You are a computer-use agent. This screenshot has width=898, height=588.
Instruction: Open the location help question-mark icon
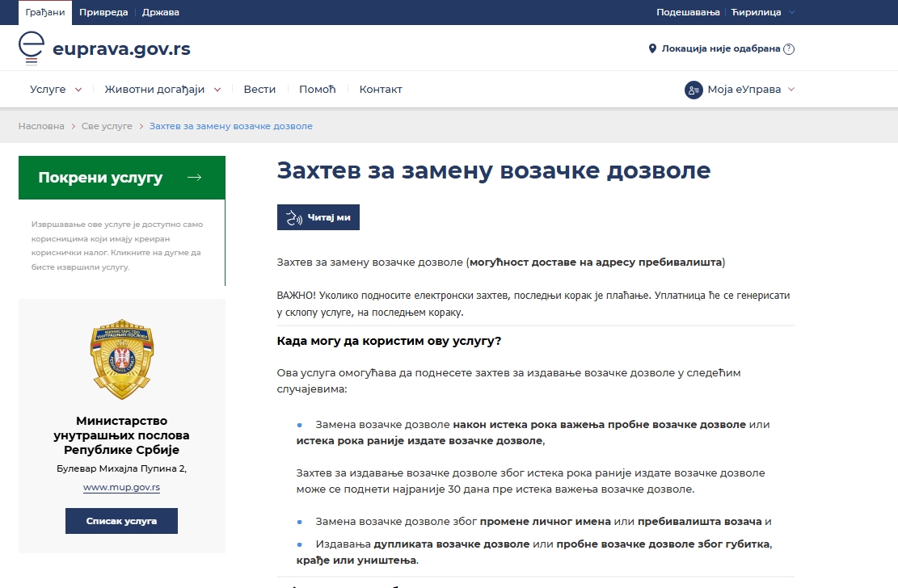[x=789, y=48]
